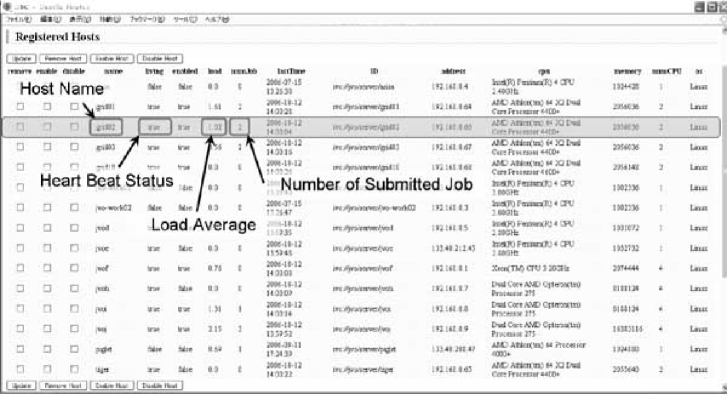Check the remove checkbox in the highlighted row
The height and width of the screenshot is (394, 727).
(x=20, y=127)
